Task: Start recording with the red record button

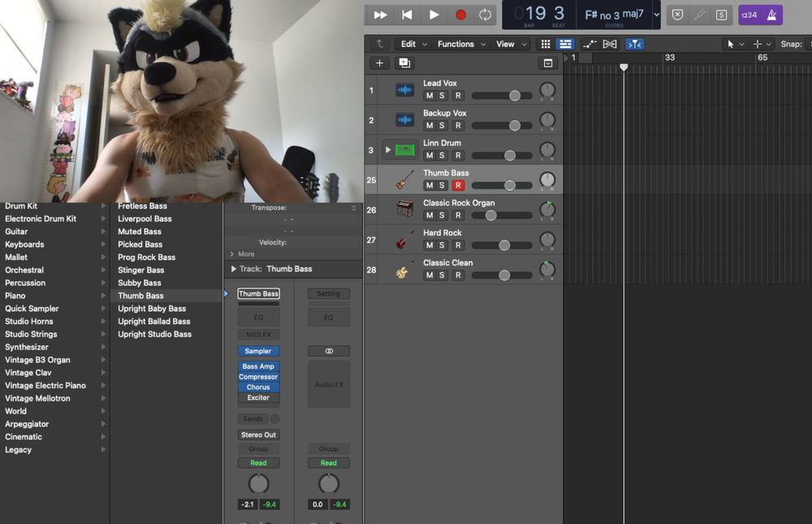Action: tap(460, 15)
